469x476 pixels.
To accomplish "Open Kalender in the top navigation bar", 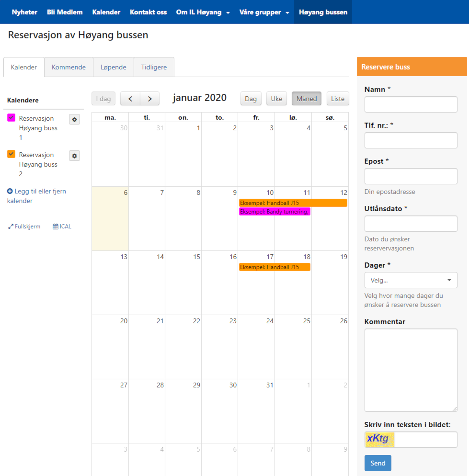I will point(106,12).
